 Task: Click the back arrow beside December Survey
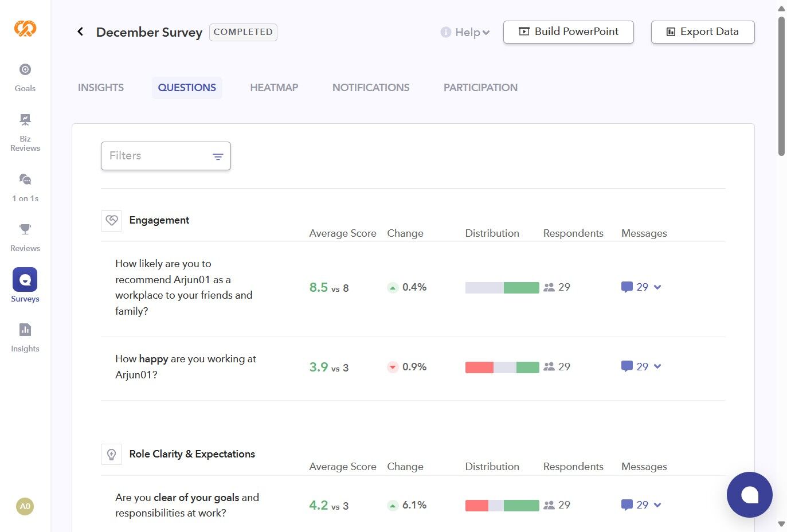pyautogui.click(x=80, y=32)
